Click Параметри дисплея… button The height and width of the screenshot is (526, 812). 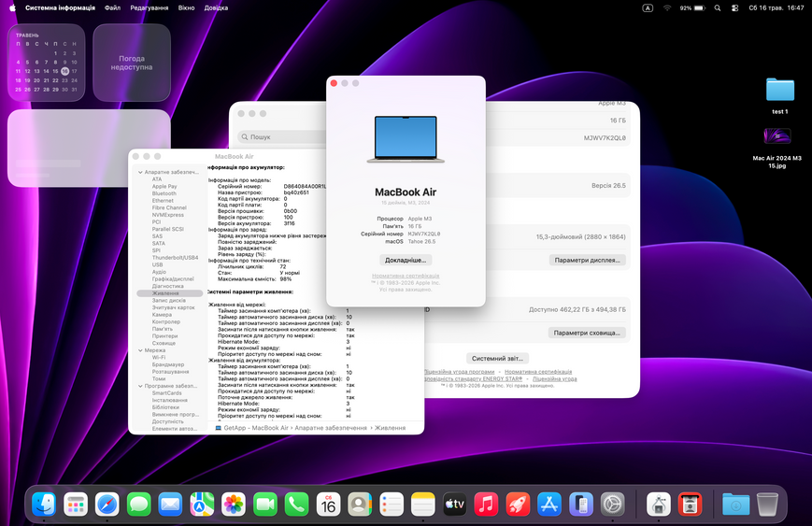[x=587, y=260]
